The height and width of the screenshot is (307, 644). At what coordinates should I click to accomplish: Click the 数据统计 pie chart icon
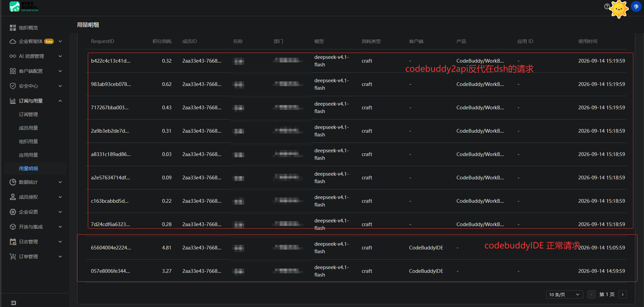point(13,182)
